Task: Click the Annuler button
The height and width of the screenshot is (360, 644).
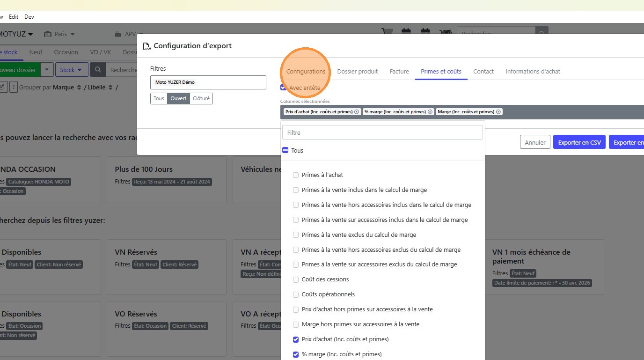Action: tap(535, 142)
